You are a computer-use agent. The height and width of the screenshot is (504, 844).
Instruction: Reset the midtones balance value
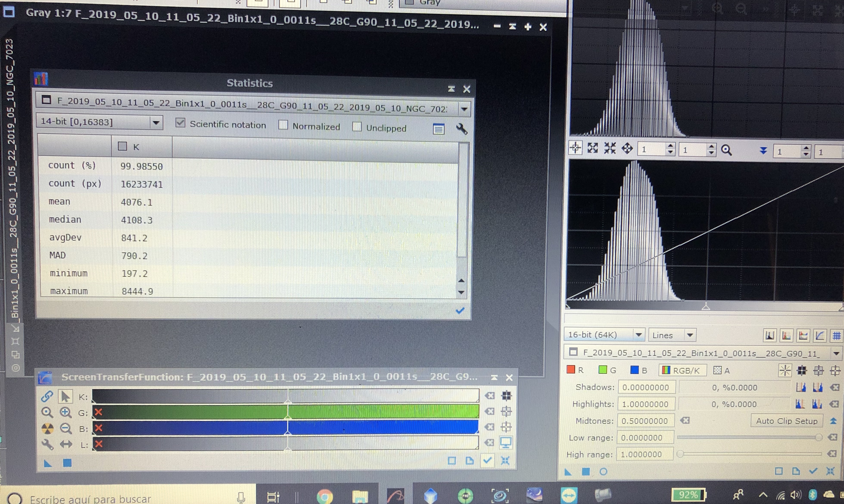coord(685,420)
